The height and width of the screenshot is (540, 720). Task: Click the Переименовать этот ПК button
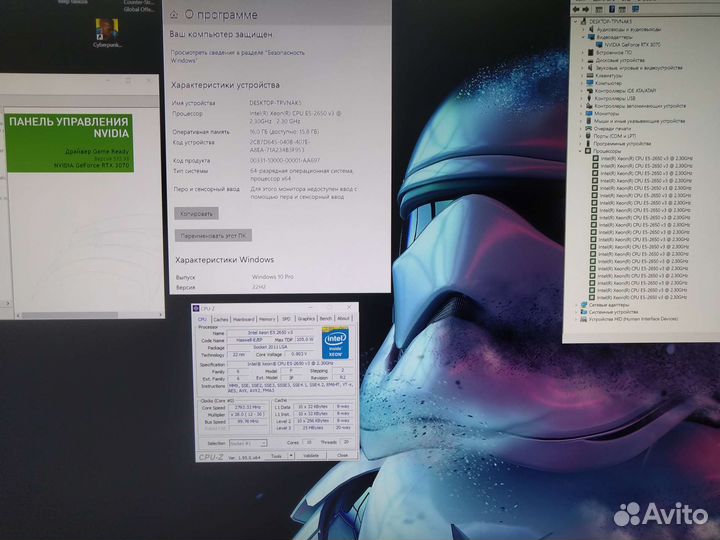coord(213,236)
